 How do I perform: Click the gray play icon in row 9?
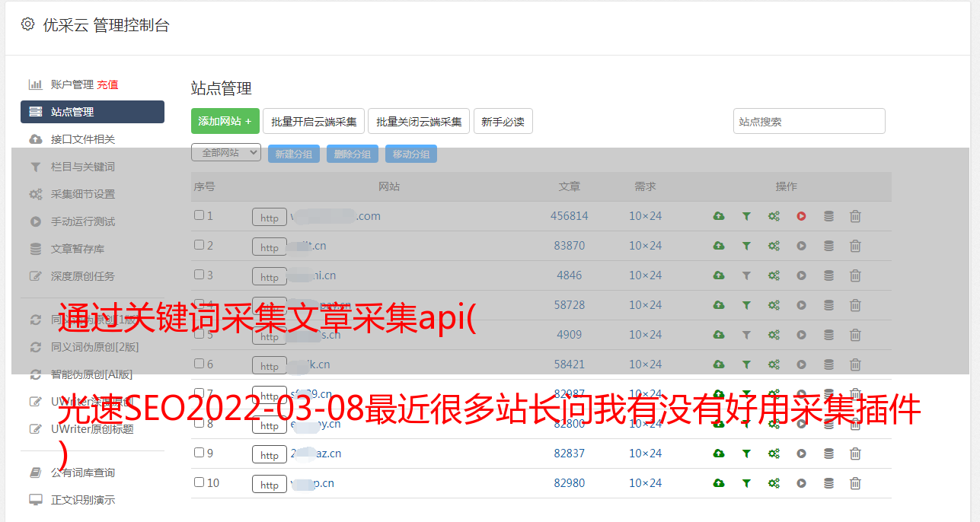tap(801, 454)
